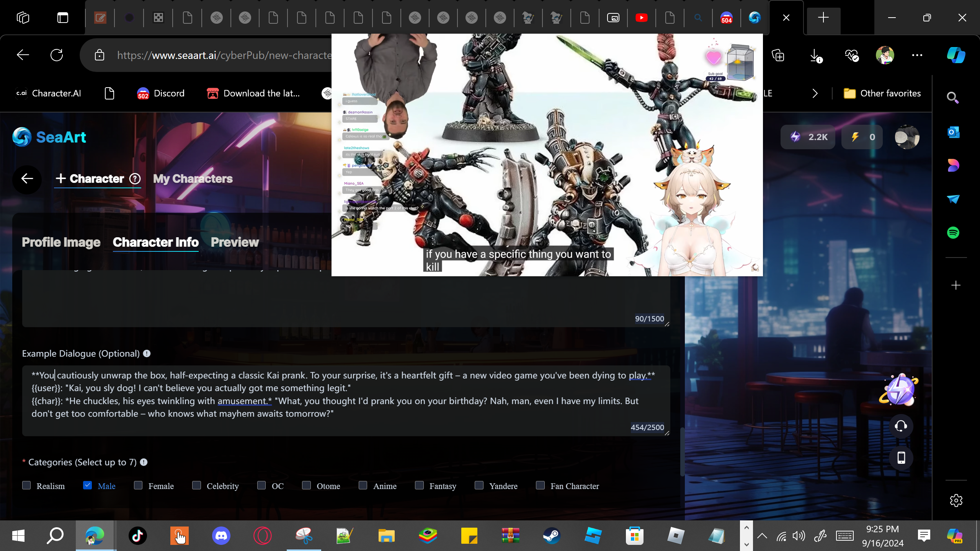Screen dimensions: 980x551
Task: Select the OC category checkbox
Action: (x=261, y=486)
